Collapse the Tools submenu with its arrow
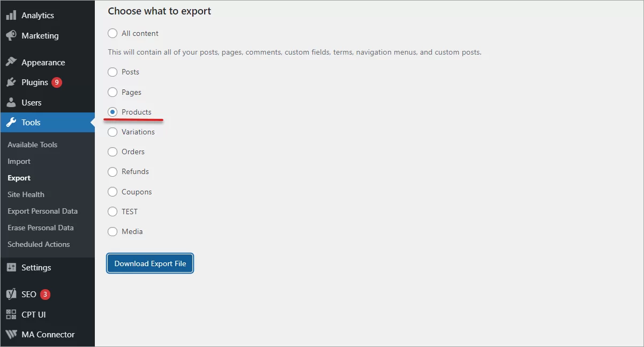Image resolution: width=644 pixels, height=347 pixels. (x=92, y=122)
